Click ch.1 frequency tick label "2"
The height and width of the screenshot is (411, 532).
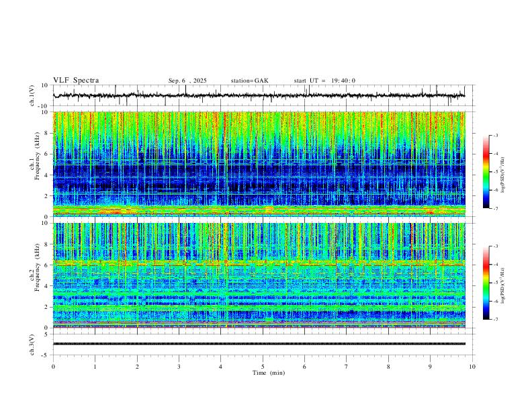46,196
